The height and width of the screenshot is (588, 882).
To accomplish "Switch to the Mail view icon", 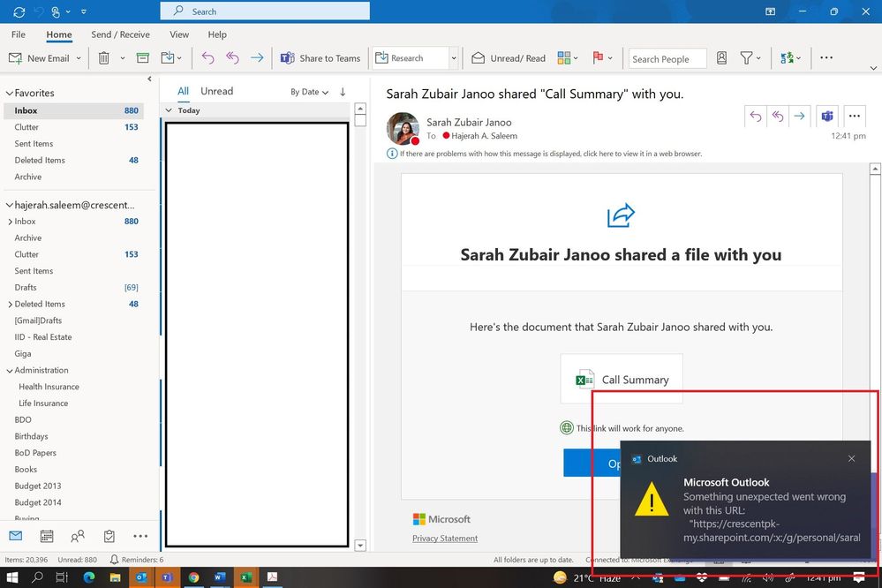I will click(x=16, y=536).
